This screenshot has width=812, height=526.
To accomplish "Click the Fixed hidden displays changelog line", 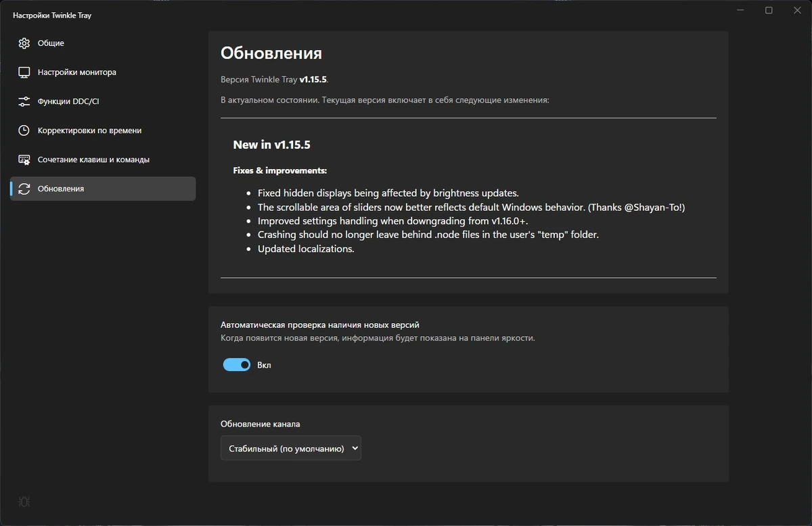I will (388, 193).
